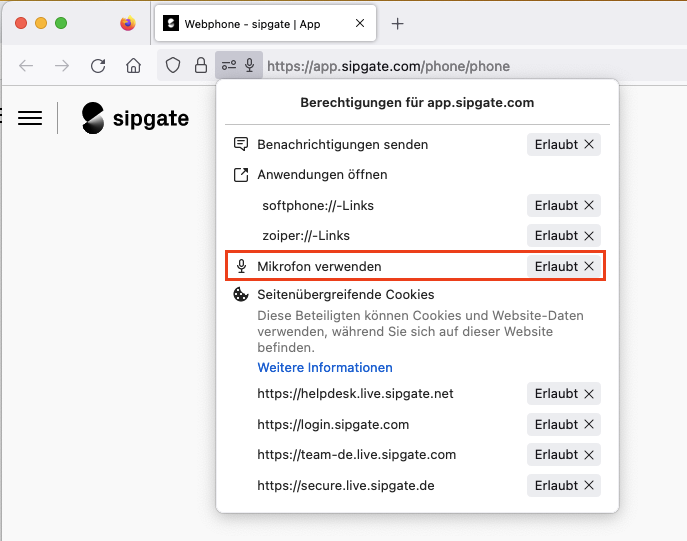The width and height of the screenshot is (687, 541).
Task: Remove cookie permission for secure.live.sipgate.de
Action: click(589, 486)
